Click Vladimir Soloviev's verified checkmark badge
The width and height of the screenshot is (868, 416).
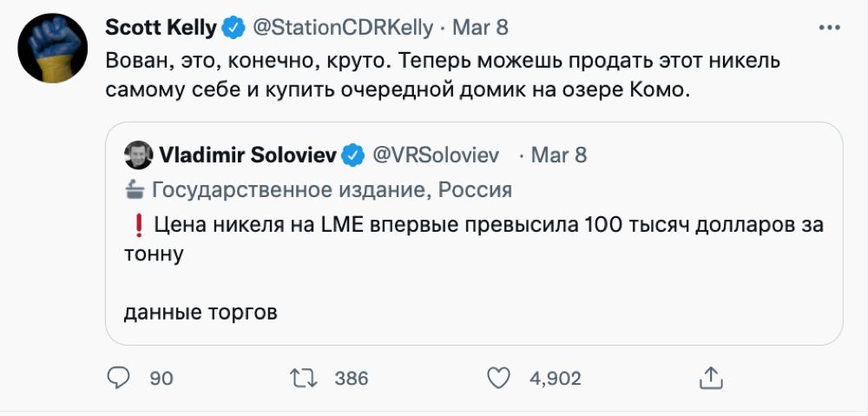[x=352, y=155]
